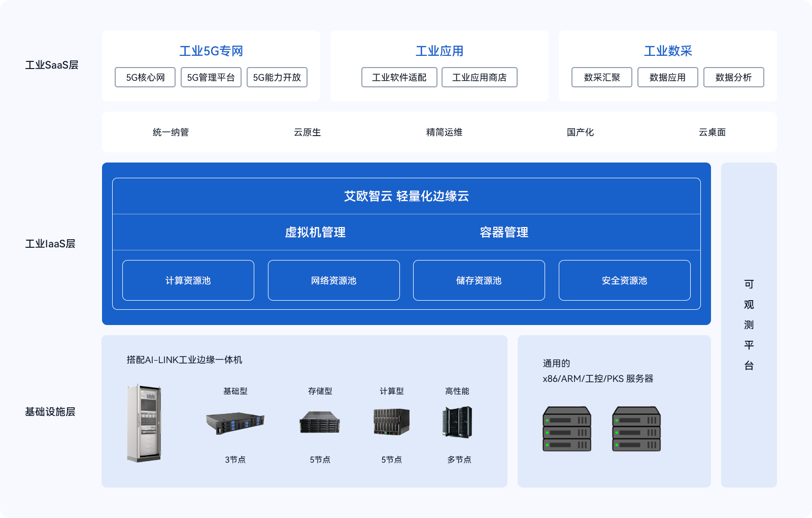Select the 云原生 tab label
The image size is (812, 518).
[x=308, y=133]
